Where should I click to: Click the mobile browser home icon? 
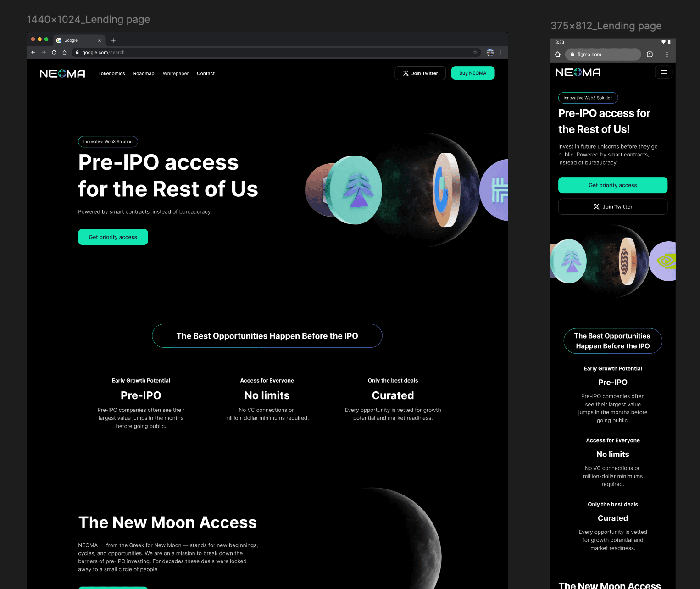point(558,54)
